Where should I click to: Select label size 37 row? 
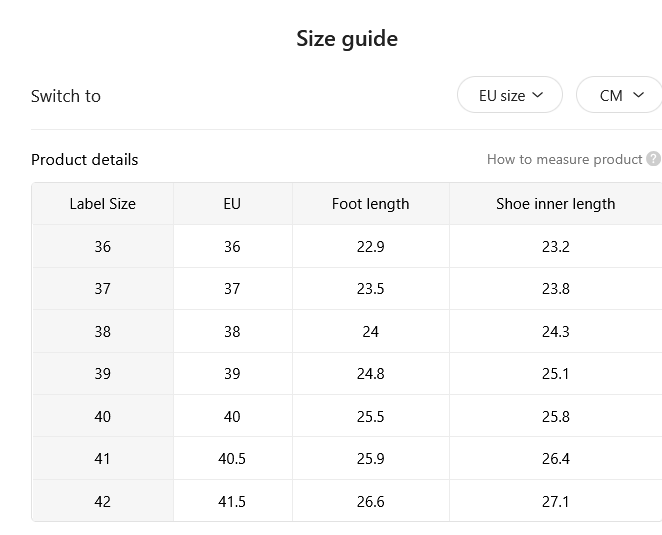347,289
